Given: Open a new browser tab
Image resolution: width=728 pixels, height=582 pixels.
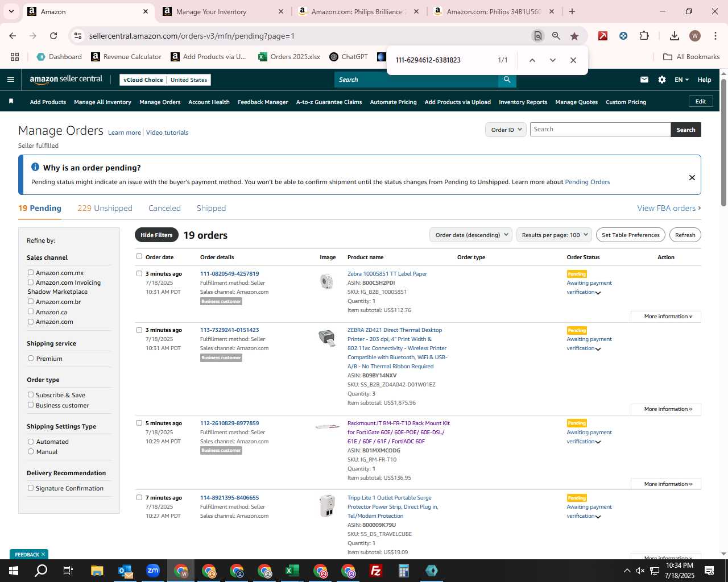Looking at the screenshot, I should [572, 11].
